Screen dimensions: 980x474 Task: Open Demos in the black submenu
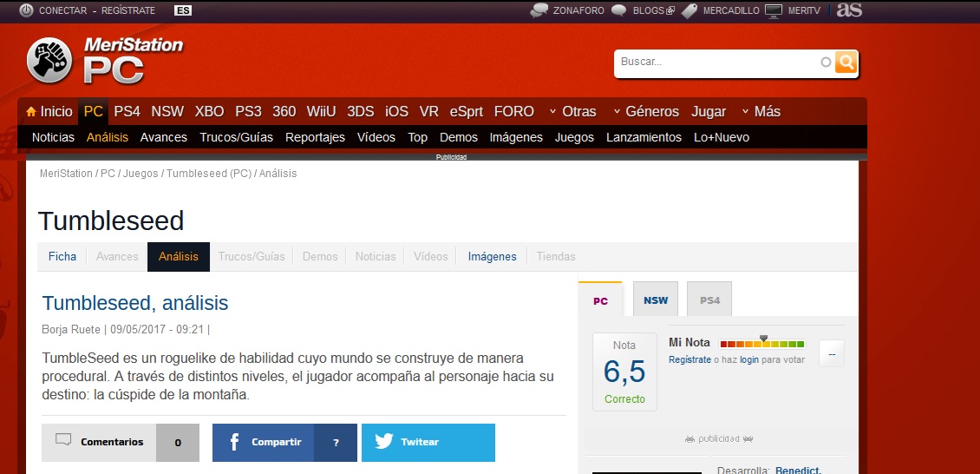click(459, 137)
